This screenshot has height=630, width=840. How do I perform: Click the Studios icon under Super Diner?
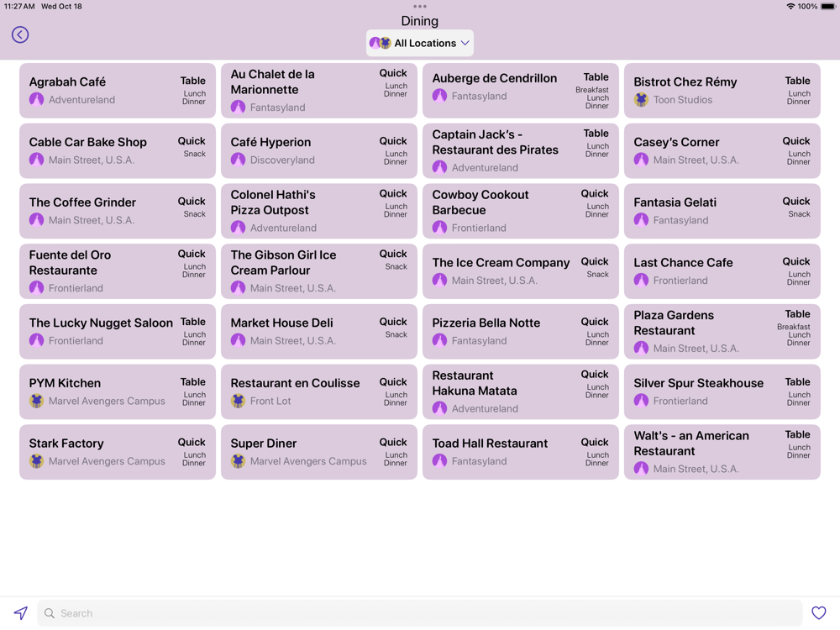pos(238,461)
